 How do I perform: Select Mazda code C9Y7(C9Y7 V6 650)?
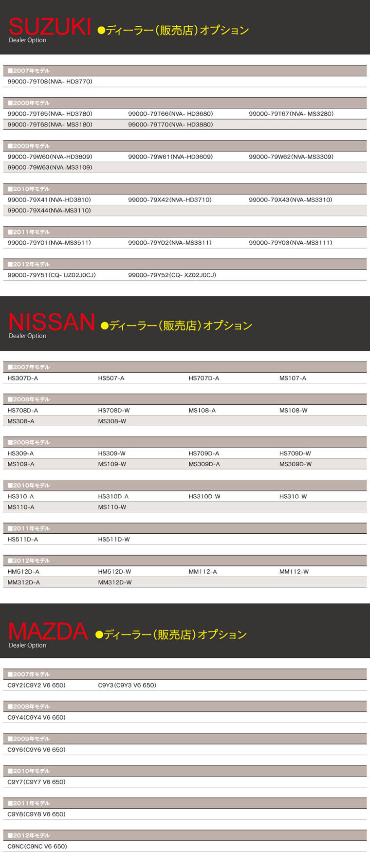coord(37,782)
